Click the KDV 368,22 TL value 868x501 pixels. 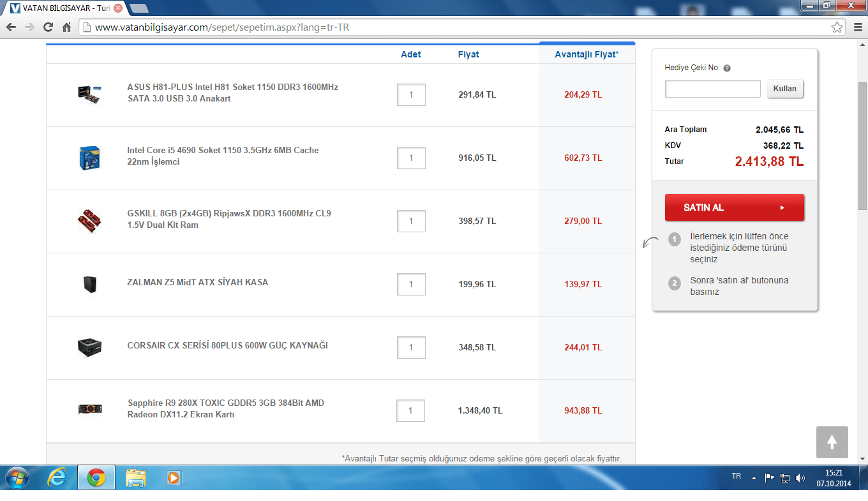(x=783, y=146)
